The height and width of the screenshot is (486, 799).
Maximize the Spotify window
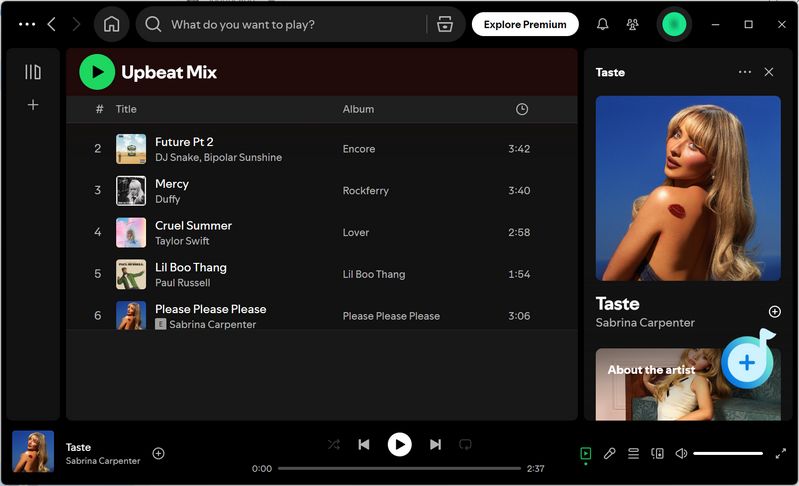point(748,24)
